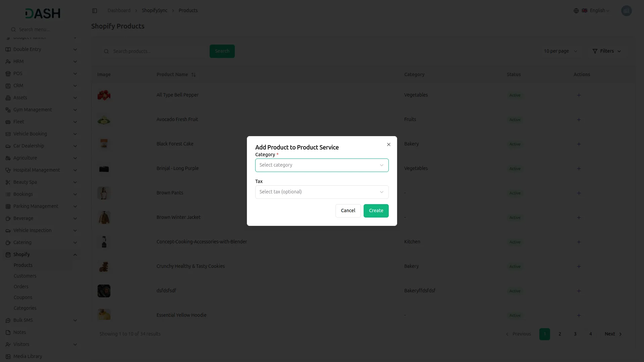This screenshot has width=644, height=362.
Task: Click the dsfdsfsdf product thumbnail
Action: (104, 291)
